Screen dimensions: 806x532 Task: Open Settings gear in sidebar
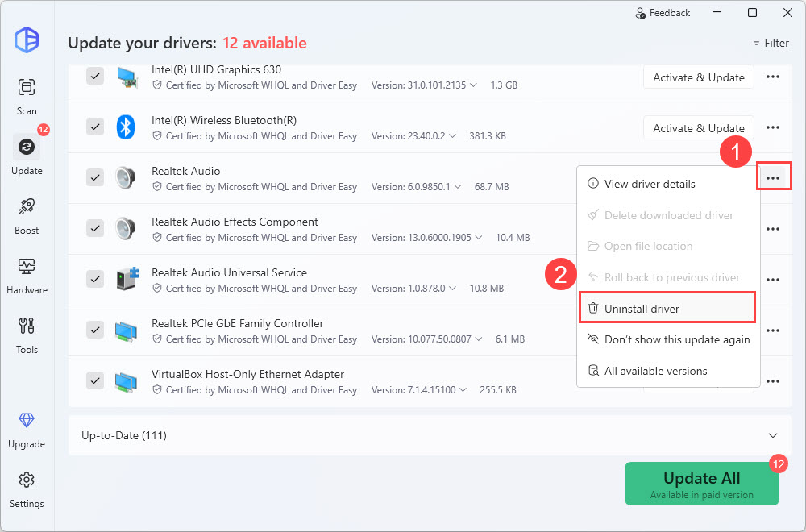point(27,488)
